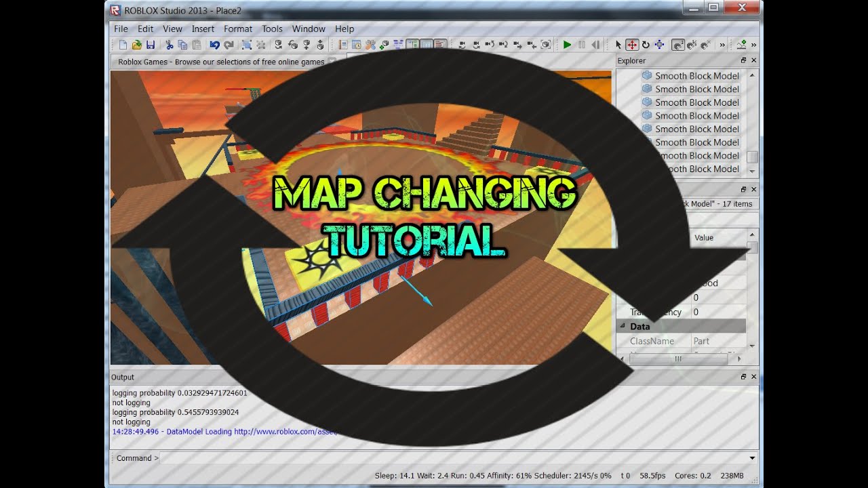Click into the Command input field

click(x=453, y=458)
